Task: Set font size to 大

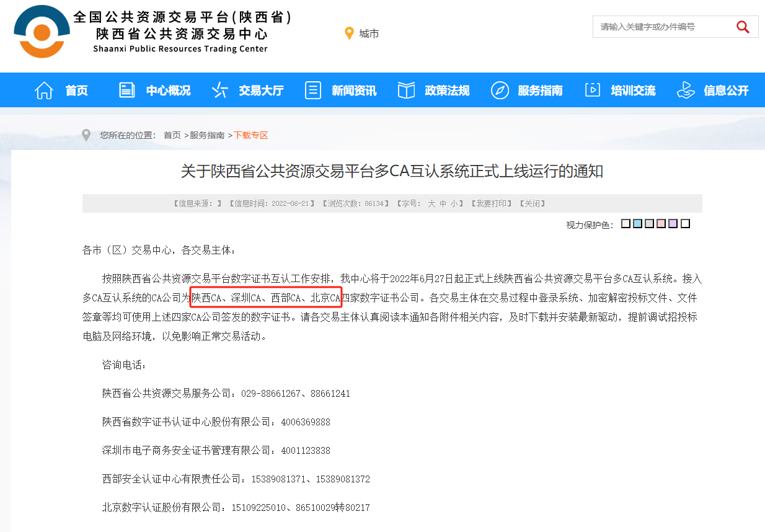Action: (x=431, y=203)
